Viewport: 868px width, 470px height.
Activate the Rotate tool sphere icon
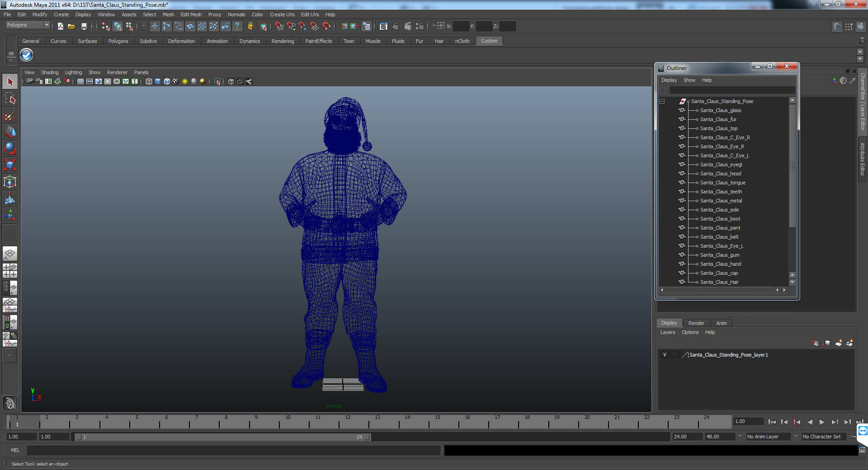[x=10, y=148]
